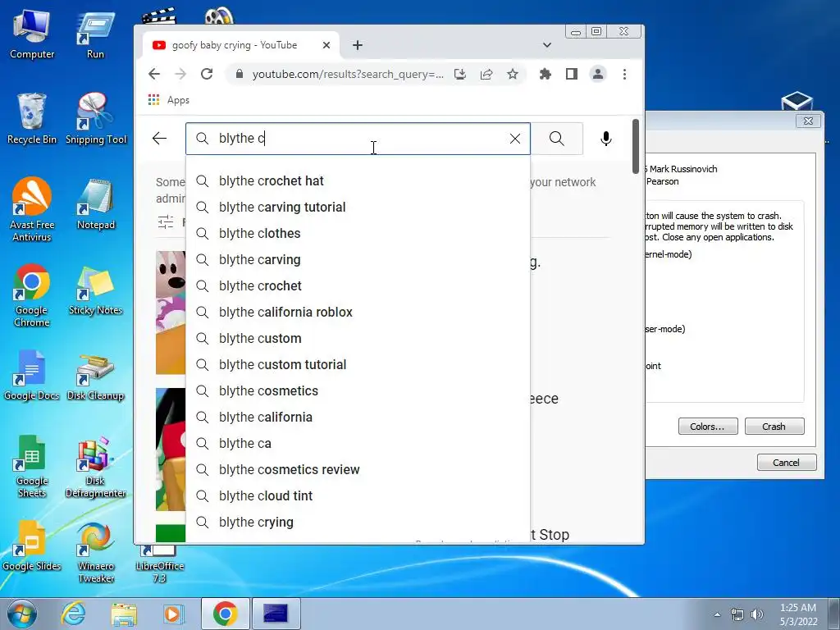Image resolution: width=840 pixels, height=630 pixels.
Task: Open the Windows Start menu
Action: (22, 614)
